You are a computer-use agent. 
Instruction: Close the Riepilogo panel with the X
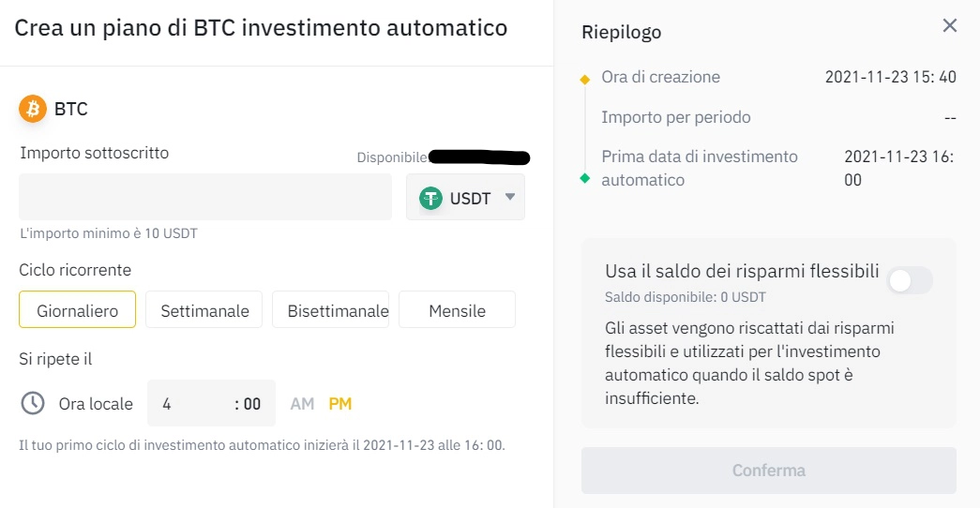pos(950,25)
